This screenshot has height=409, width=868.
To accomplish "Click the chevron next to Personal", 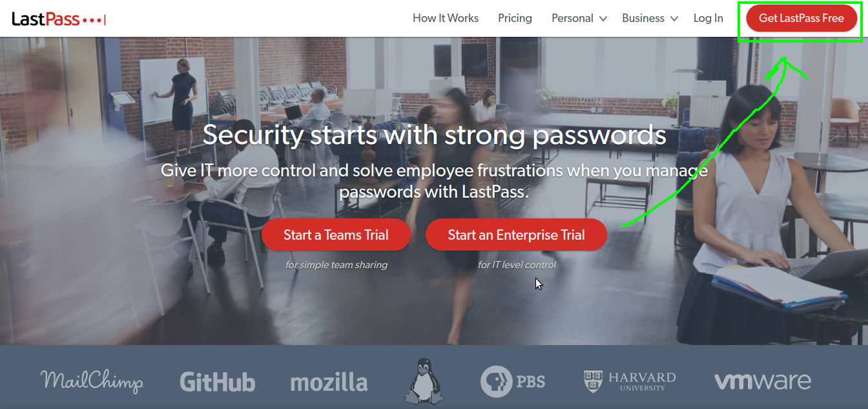I will [x=603, y=19].
